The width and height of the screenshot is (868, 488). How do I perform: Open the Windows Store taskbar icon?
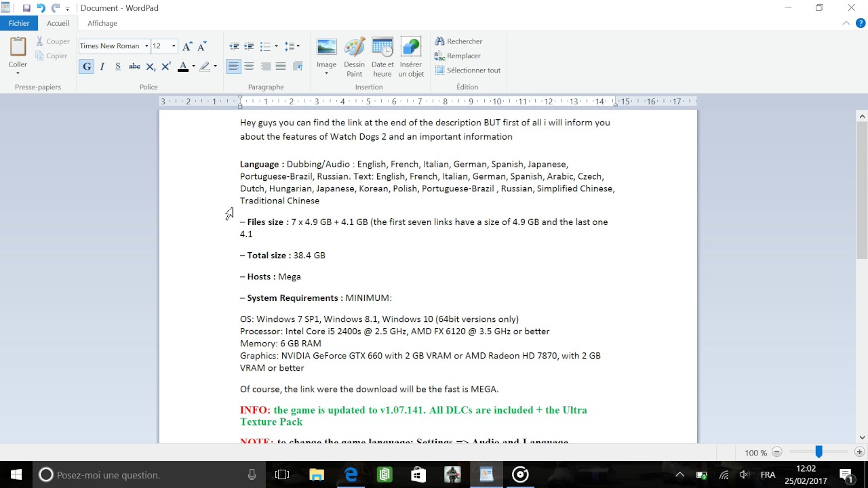tap(418, 474)
